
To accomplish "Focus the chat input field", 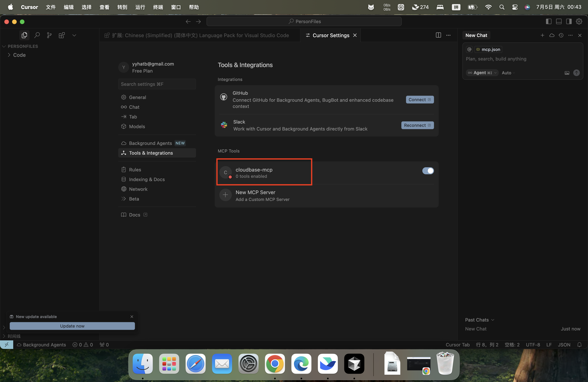I will click(522, 59).
